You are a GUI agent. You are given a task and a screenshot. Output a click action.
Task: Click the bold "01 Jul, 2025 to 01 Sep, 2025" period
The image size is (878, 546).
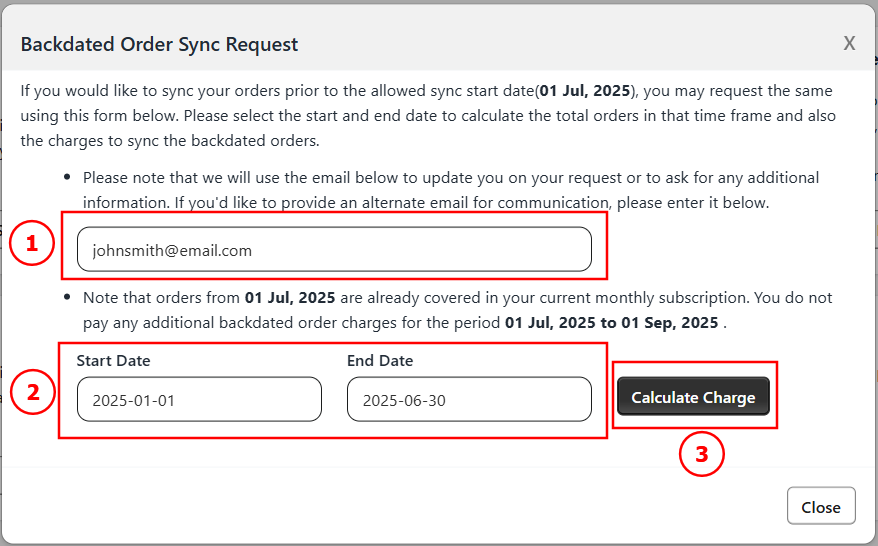click(x=611, y=323)
